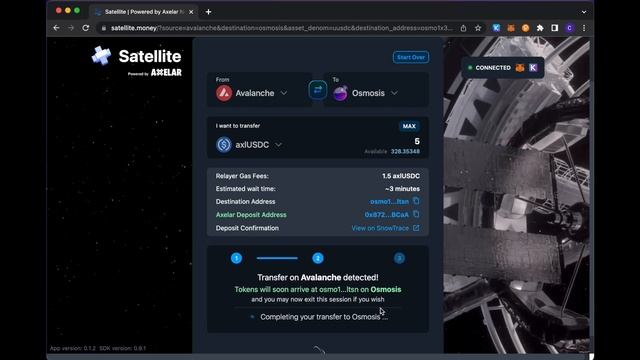Open the Keplr browser extension
Screen dimensions: 640x360
click(496, 28)
